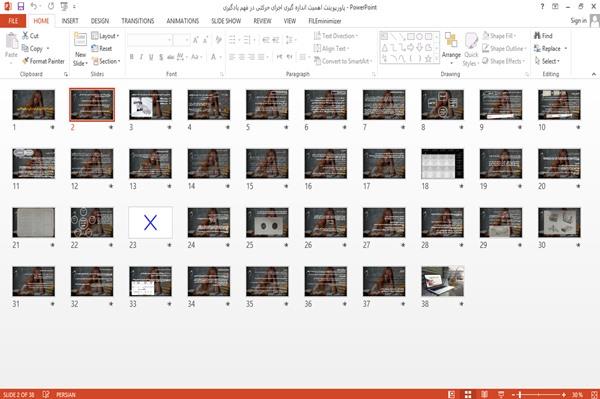Toggle align text right
The height and width of the screenshot is (399, 600).
tap(251, 57)
